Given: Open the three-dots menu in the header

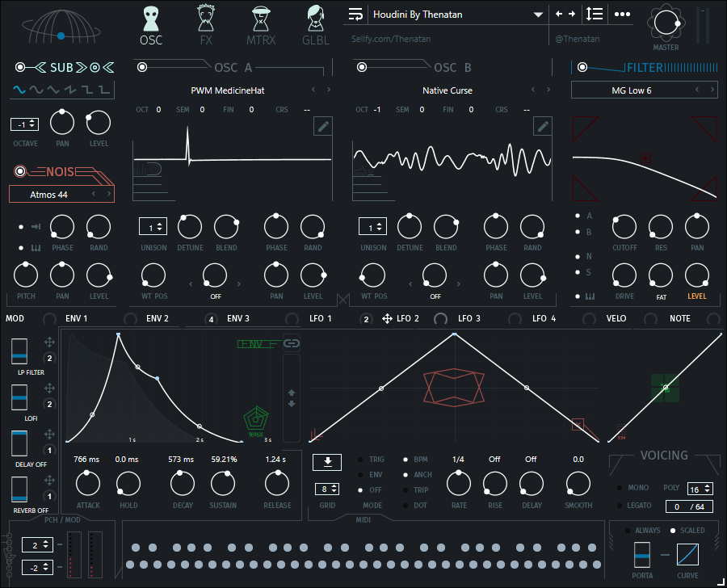Looking at the screenshot, I should tap(622, 14).
